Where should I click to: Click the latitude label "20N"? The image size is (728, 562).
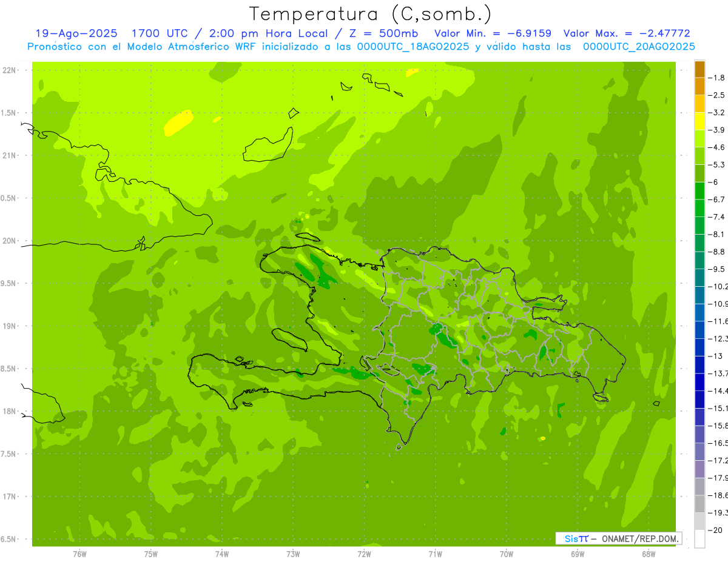[9, 241]
